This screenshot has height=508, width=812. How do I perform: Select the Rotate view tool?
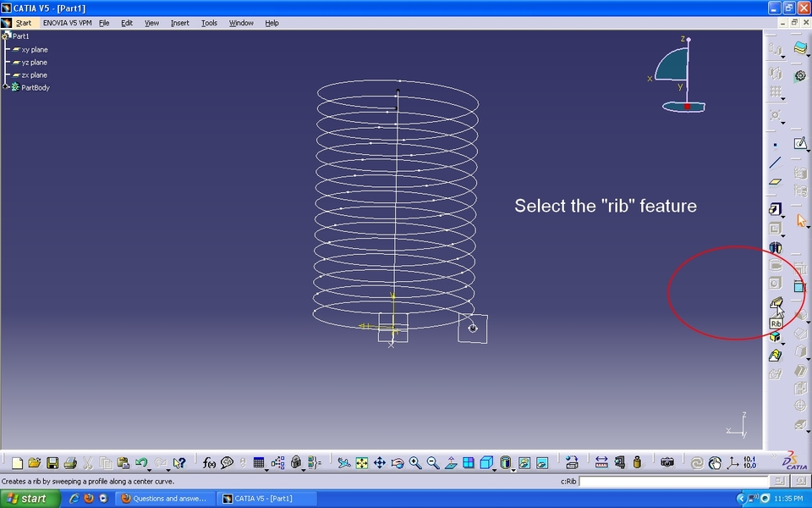396,463
